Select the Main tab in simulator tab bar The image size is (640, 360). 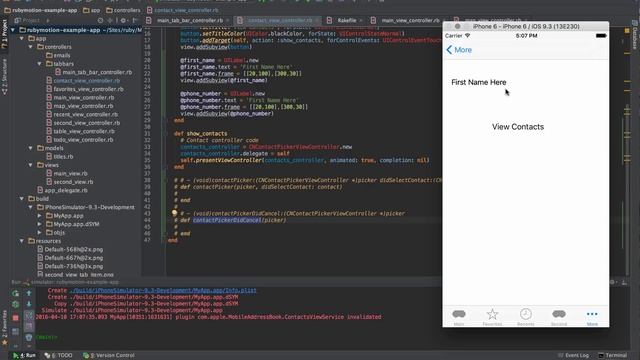pyautogui.click(x=459, y=317)
